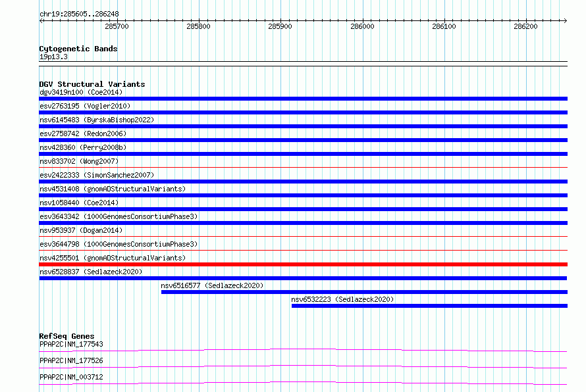
Task: Select nsv833702 (Wong2007) variant label
Action: (79, 161)
